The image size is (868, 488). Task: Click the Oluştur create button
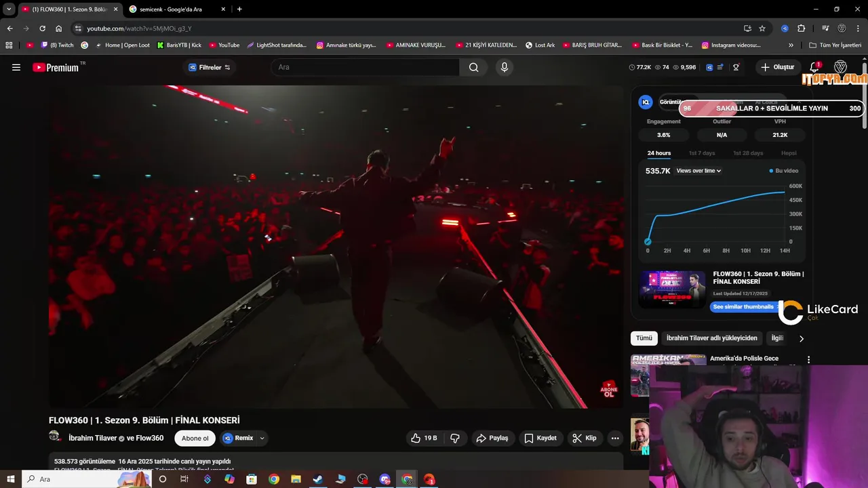[777, 67]
